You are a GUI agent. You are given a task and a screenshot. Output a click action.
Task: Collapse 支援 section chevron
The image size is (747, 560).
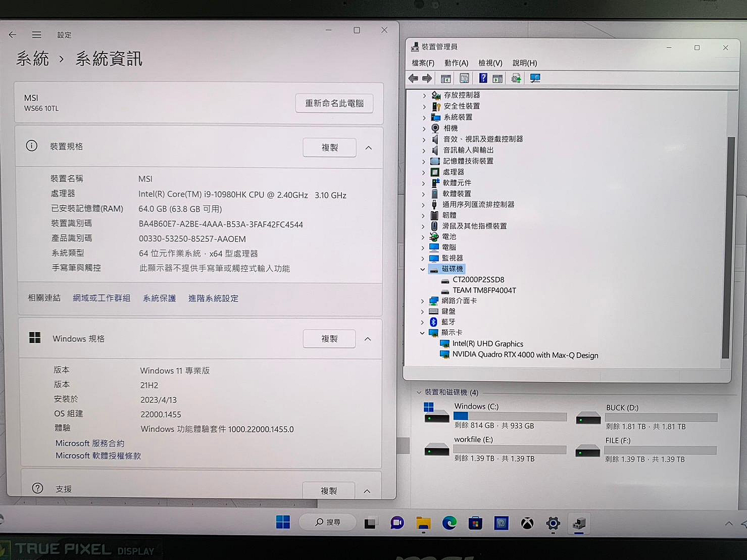[x=367, y=491]
